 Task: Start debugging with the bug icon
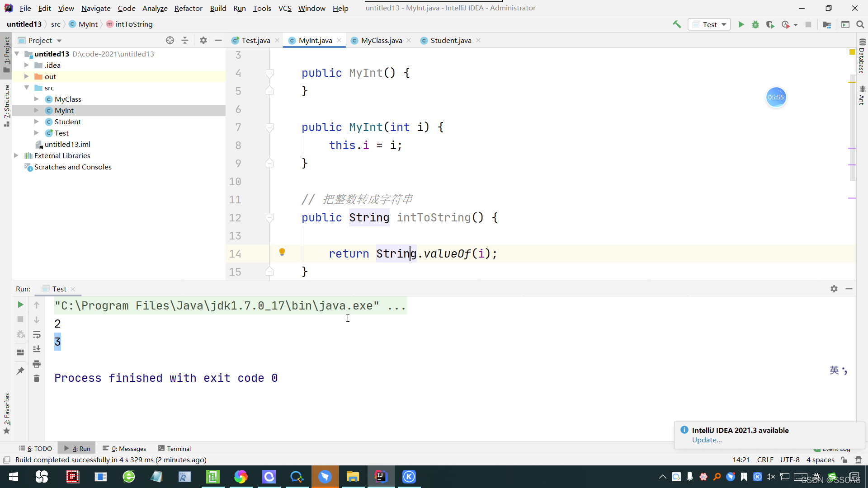[755, 24]
